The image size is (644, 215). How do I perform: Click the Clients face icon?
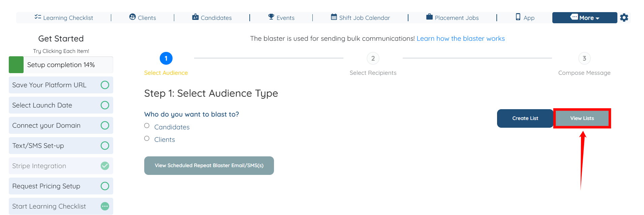[132, 17]
